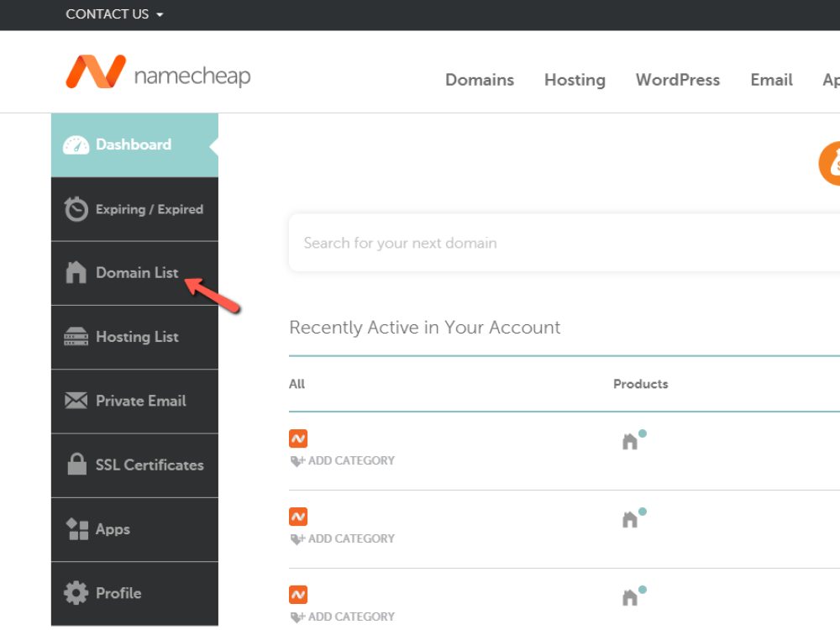Click the Profile gear icon
840x630 pixels.
coord(76,593)
